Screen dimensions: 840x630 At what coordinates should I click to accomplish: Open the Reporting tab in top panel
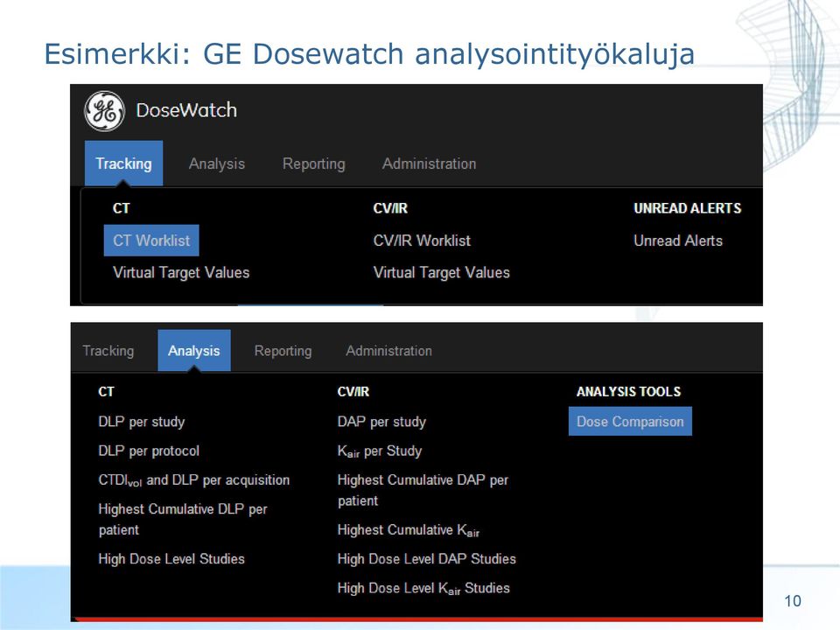click(x=313, y=164)
